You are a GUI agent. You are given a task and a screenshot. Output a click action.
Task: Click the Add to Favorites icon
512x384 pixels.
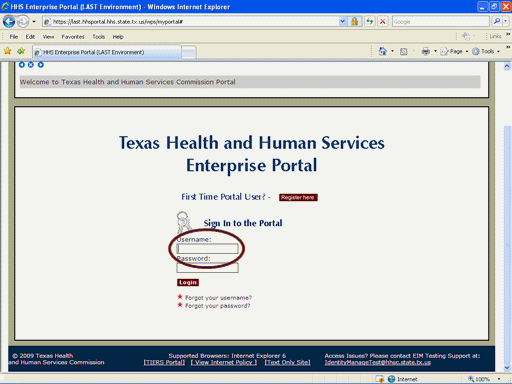tap(21, 51)
